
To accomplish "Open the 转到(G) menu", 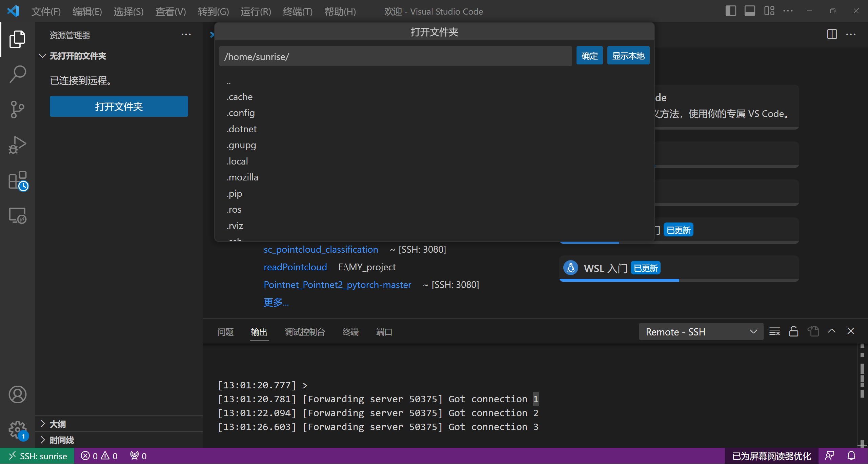I will pos(213,12).
